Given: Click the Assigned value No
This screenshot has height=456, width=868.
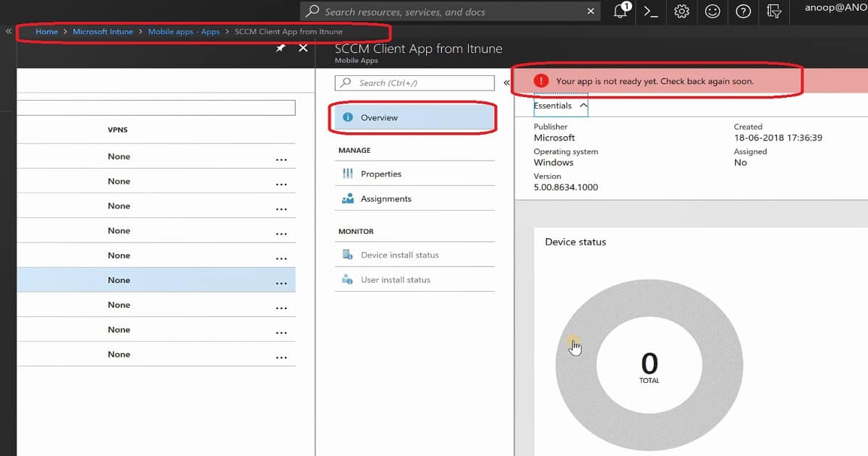Looking at the screenshot, I should (740, 162).
